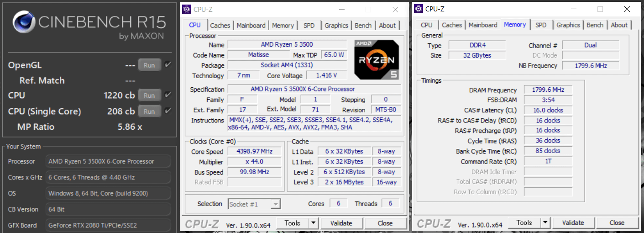The image size is (644, 233).
Task: Run the CPU benchmark in Cinebench
Action: [149, 95]
